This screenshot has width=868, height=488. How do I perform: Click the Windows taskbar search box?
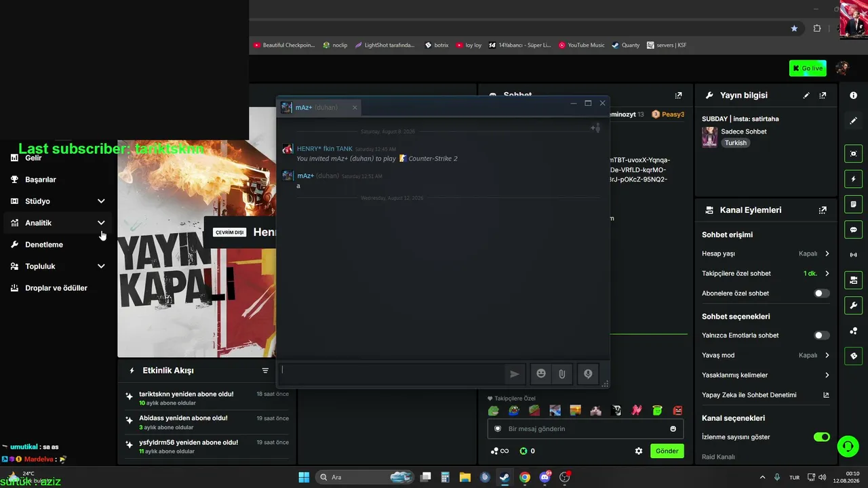(366, 477)
